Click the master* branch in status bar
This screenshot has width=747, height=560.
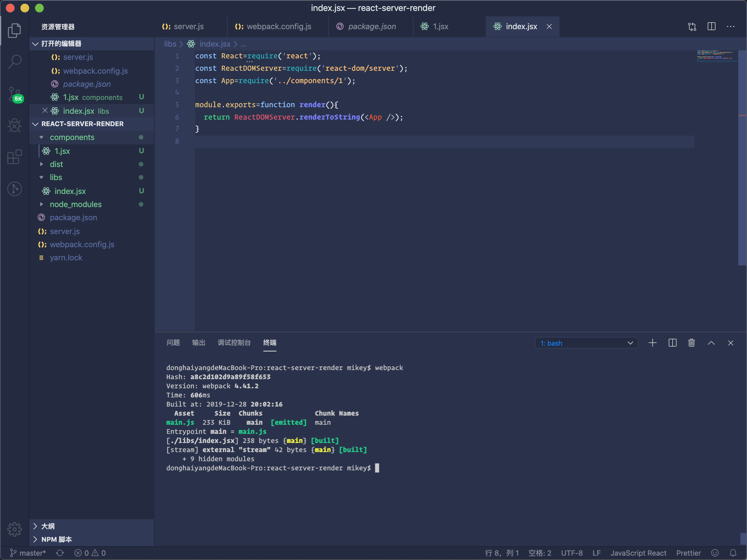(27, 553)
